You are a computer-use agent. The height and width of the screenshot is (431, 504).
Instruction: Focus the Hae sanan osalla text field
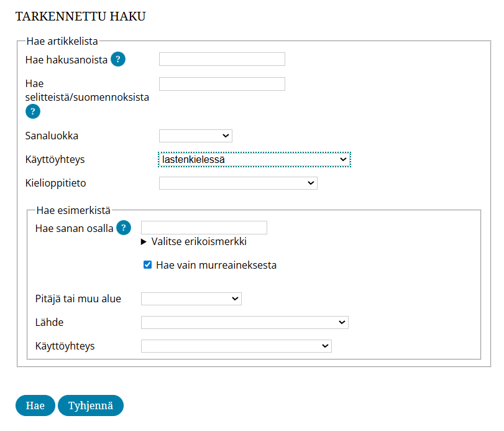(204, 228)
